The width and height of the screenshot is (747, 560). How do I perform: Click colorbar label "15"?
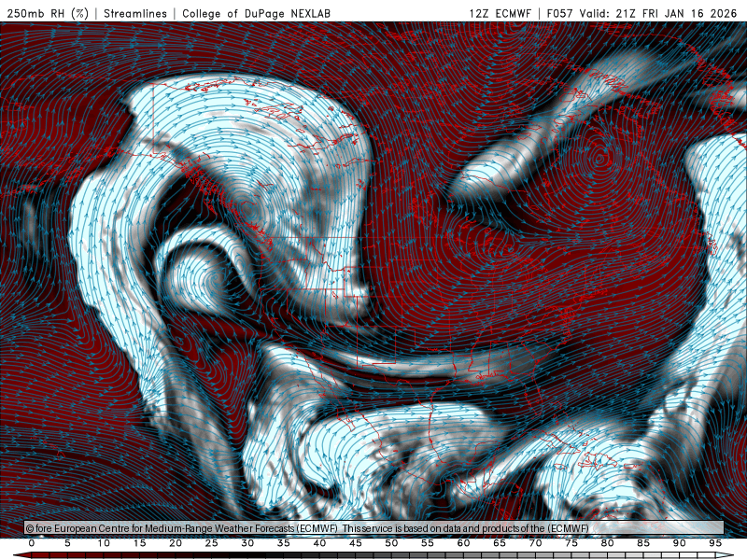(x=139, y=543)
